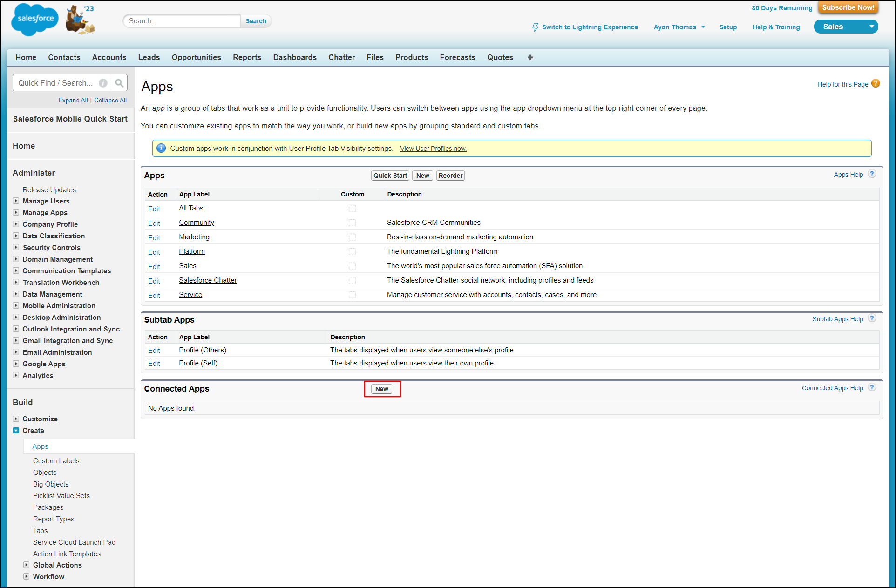Click the Apps Help question mark icon
896x588 pixels.
pyautogui.click(x=872, y=174)
